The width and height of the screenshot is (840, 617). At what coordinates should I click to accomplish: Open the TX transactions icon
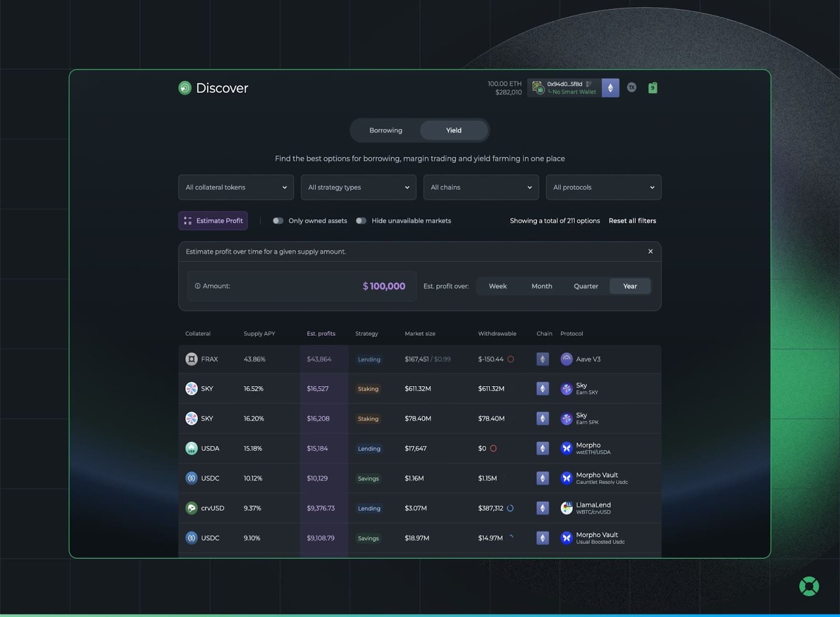(x=632, y=88)
